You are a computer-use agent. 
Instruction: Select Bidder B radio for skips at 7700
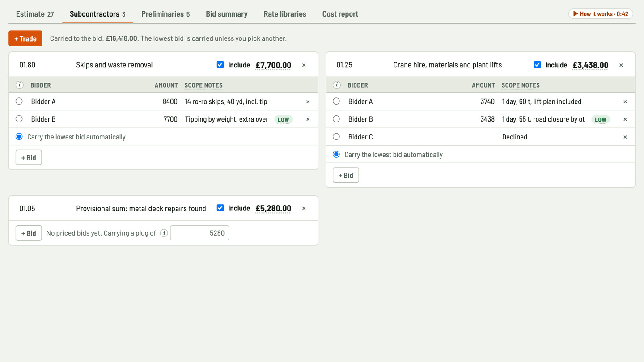coord(19,119)
